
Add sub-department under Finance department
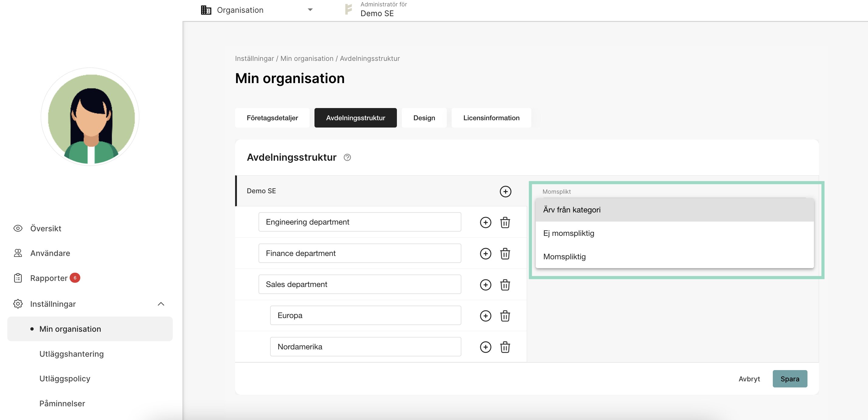pos(485,254)
